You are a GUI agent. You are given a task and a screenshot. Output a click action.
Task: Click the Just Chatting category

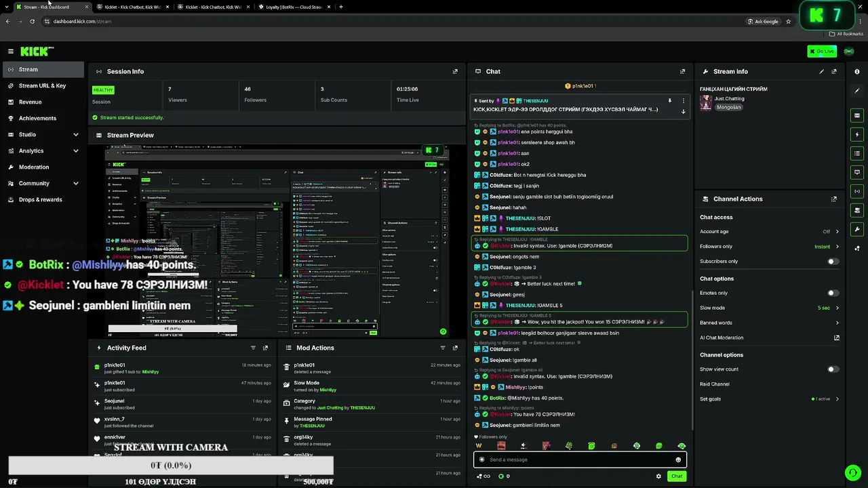click(729, 99)
